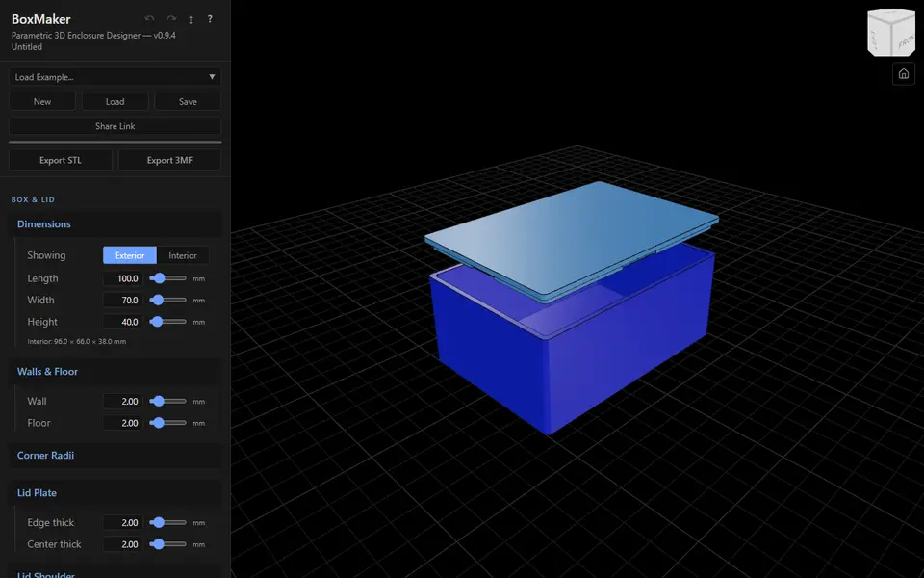Click the Center thick value field
This screenshot has width=924, height=578.
click(x=122, y=544)
